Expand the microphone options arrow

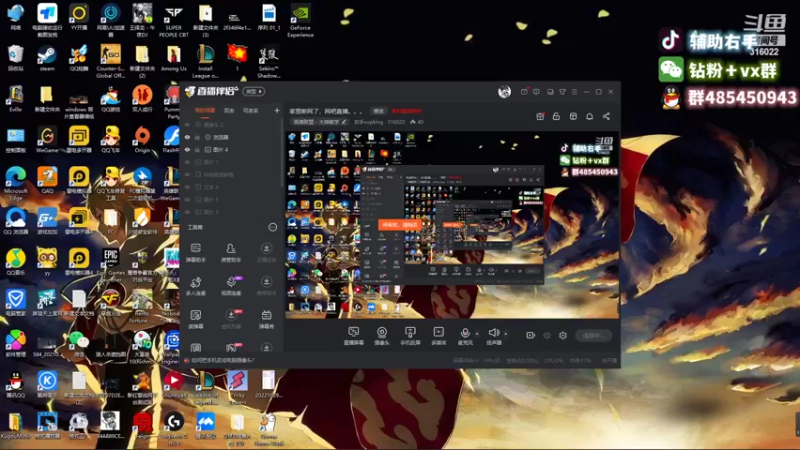(x=477, y=334)
